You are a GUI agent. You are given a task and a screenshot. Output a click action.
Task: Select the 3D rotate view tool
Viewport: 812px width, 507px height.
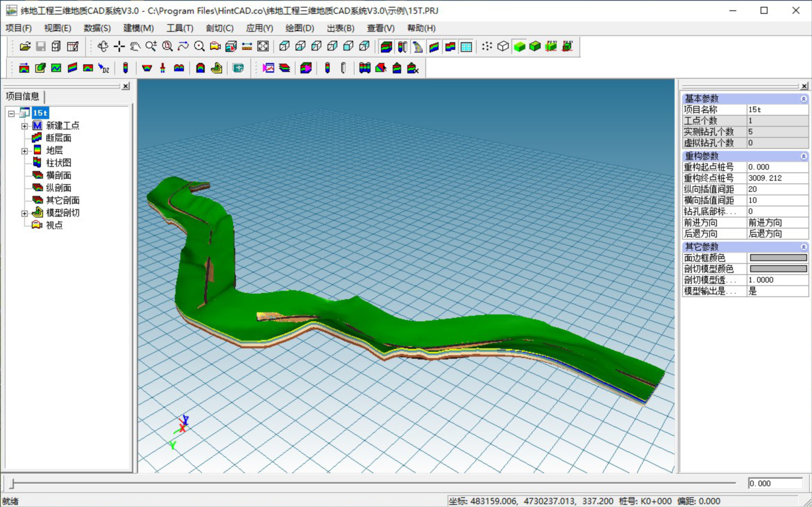pos(103,46)
